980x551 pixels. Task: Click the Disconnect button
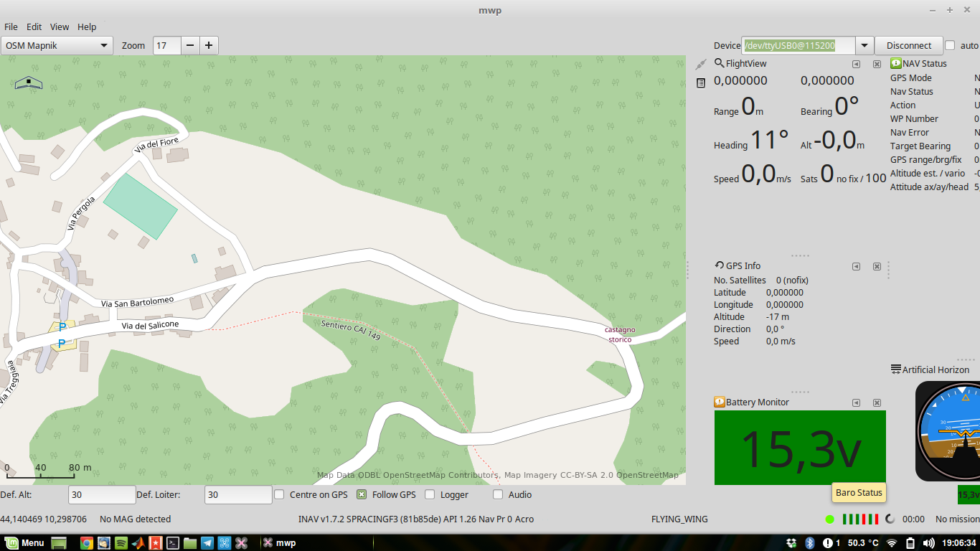909,45
